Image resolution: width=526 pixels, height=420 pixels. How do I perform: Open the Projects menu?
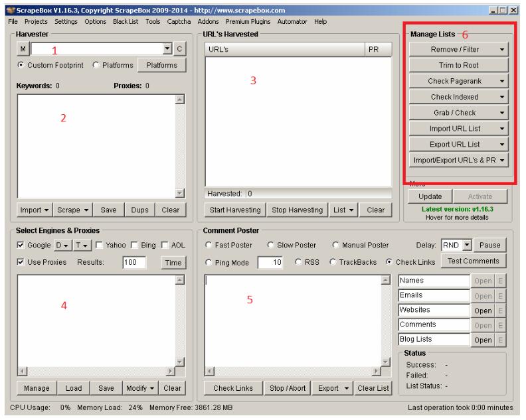36,21
